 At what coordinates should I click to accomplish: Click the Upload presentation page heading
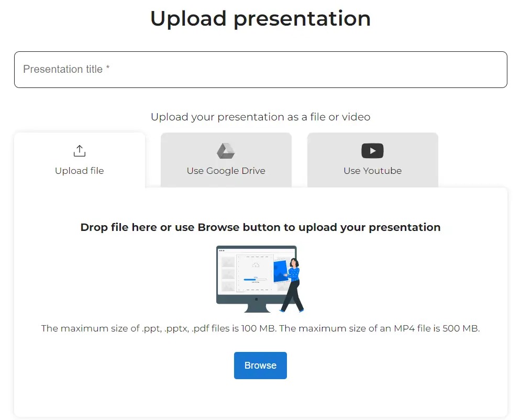click(x=260, y=19)
